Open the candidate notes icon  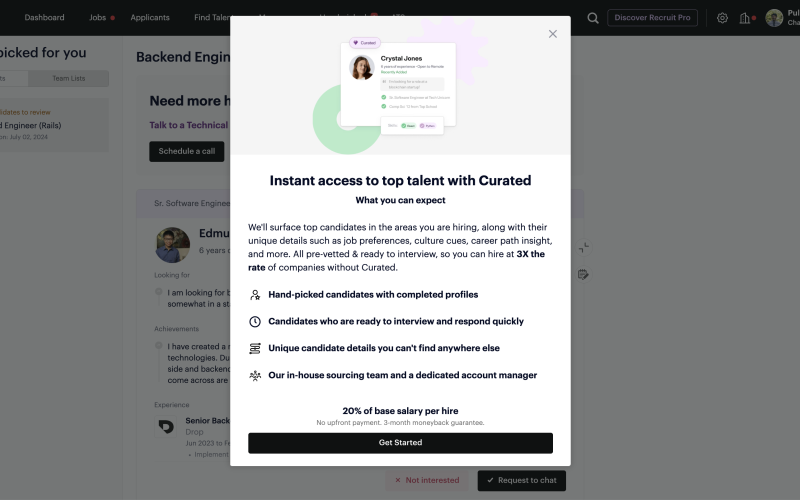583,274
